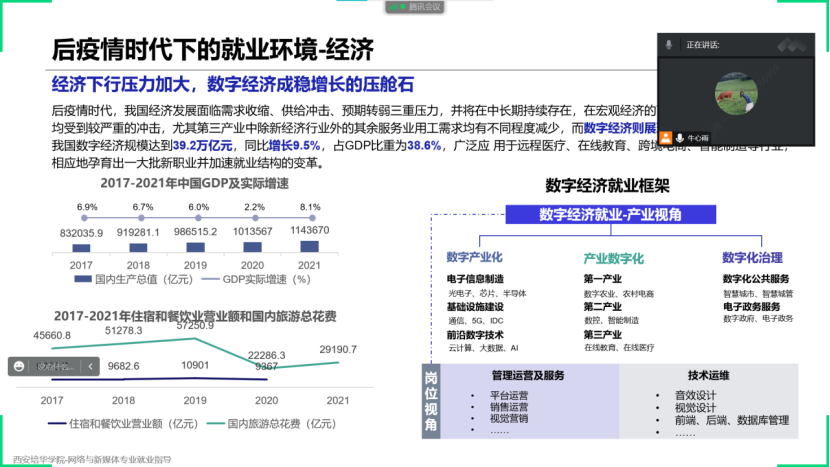Image resolution: width=830 pixels, height=467 pixels.
Task: Click the 产业数字化 column heading
Action: coord(613,258)
